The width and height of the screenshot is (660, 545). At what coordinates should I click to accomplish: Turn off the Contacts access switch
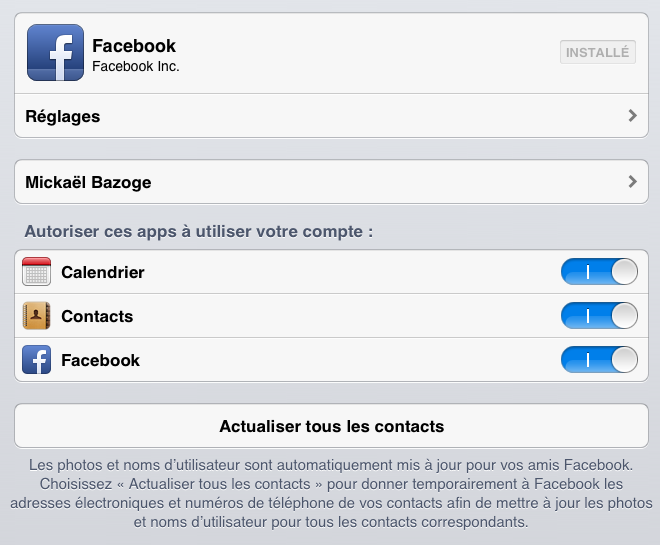click(x=599, y=316)
